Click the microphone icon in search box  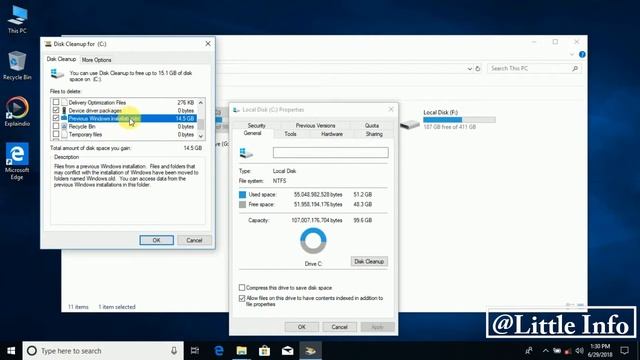click(x=174, y=351)
